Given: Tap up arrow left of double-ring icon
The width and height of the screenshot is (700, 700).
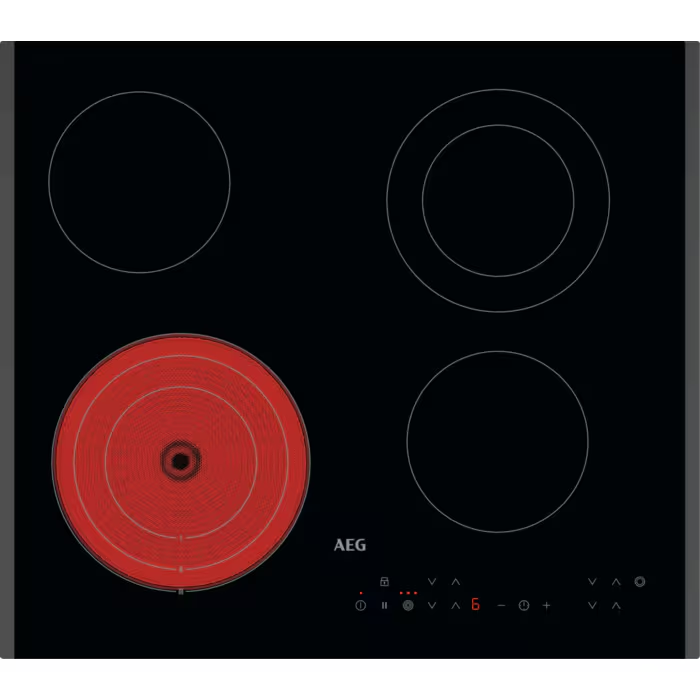Looking at the screenshot, I should 616,581.
